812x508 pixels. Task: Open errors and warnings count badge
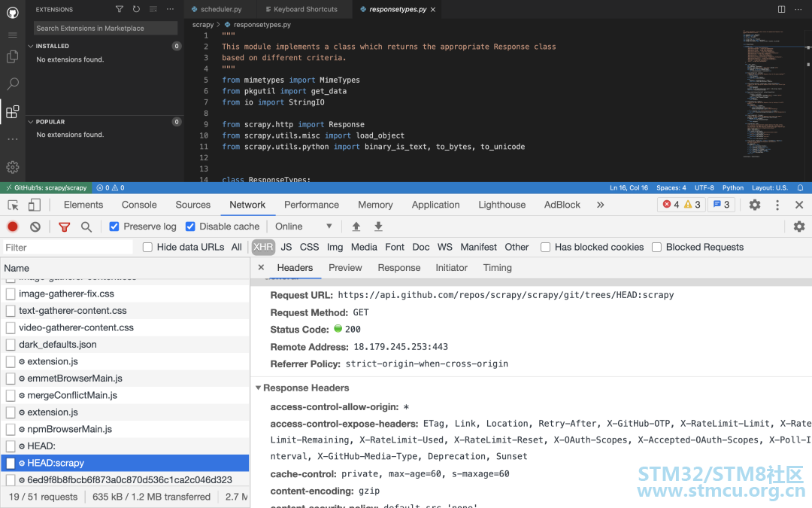pyautogui.click(x=682, y=205)
